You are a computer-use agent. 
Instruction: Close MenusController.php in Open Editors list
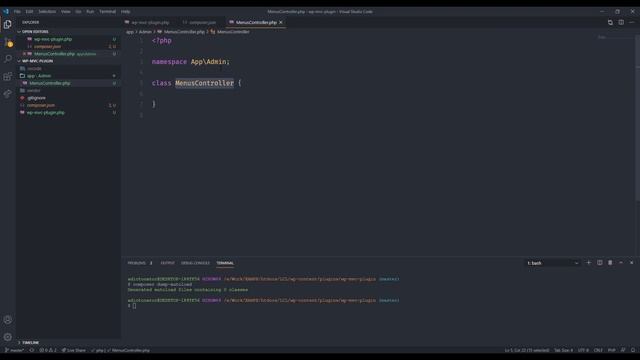pyautogui.click(x=24, y=54)
